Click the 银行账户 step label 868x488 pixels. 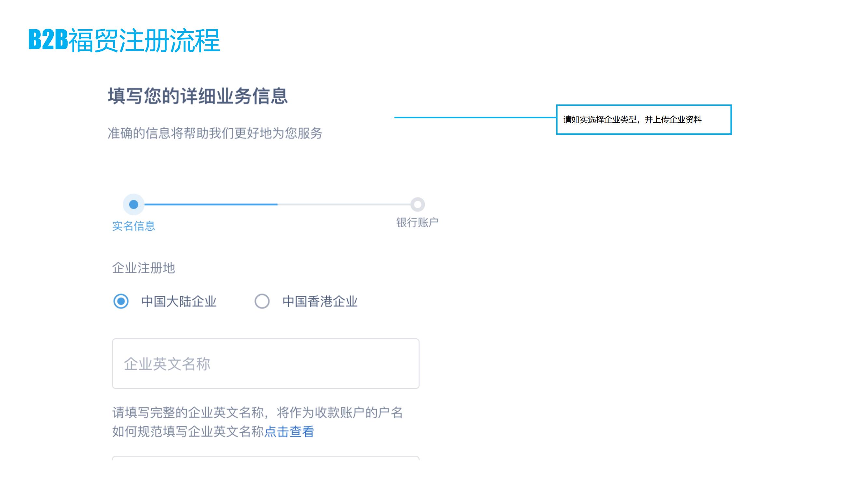pos(417,223)
